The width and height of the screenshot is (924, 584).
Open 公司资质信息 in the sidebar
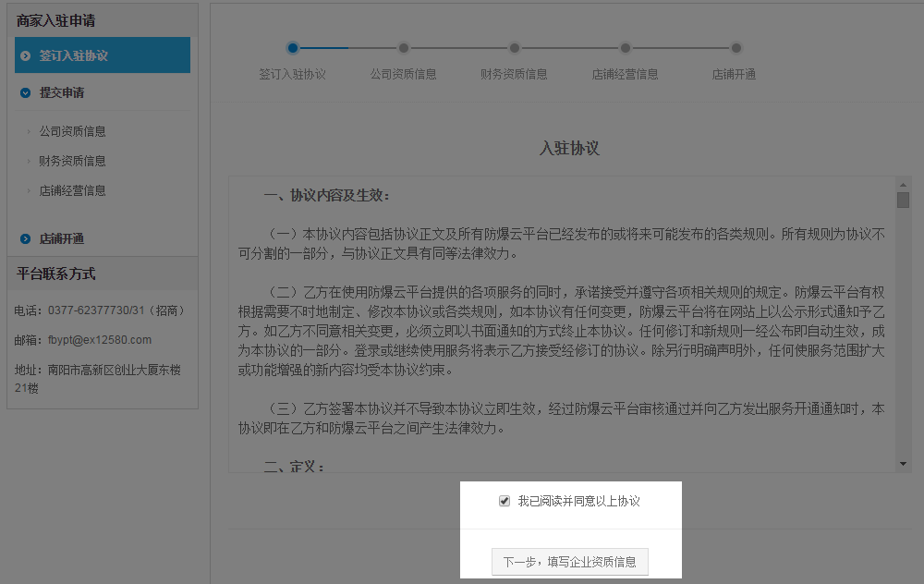point(72,131)
